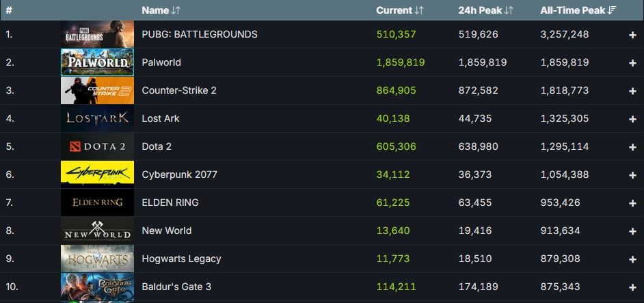Image resolution: width=644 pixels, height=303 pixels.
Task: Add Counter-Strike 2 using plus icon
Action: (x=632, y=90)
